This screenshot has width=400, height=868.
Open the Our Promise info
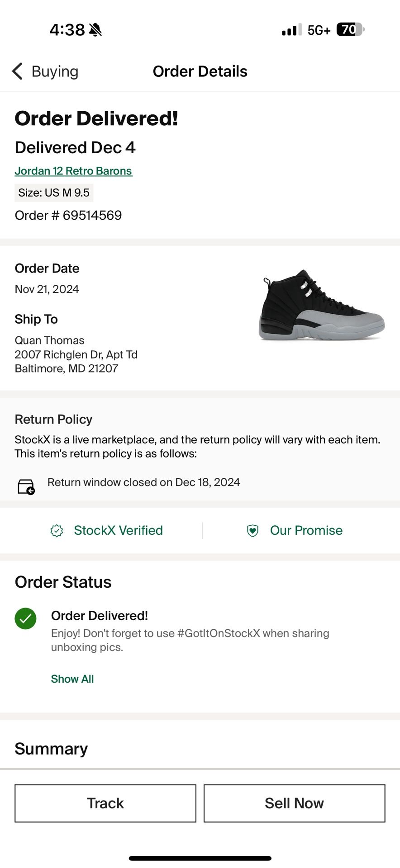click(306, 530)
